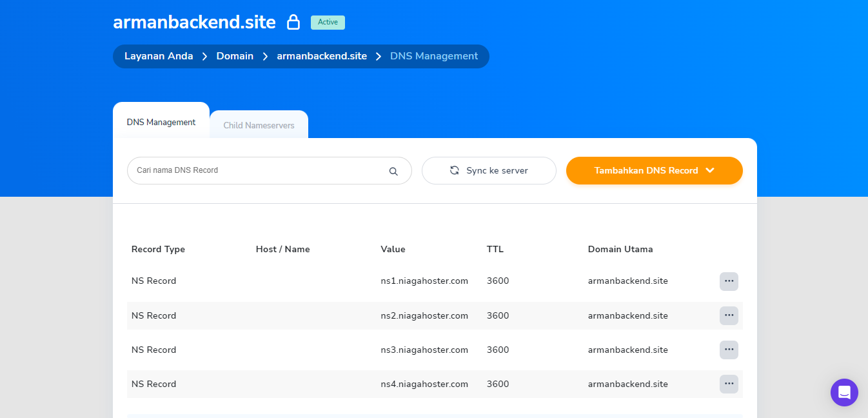Screen dimensions: 868x418
Task: Open the Domain breadcrumb link
Action: pos(235,56)
